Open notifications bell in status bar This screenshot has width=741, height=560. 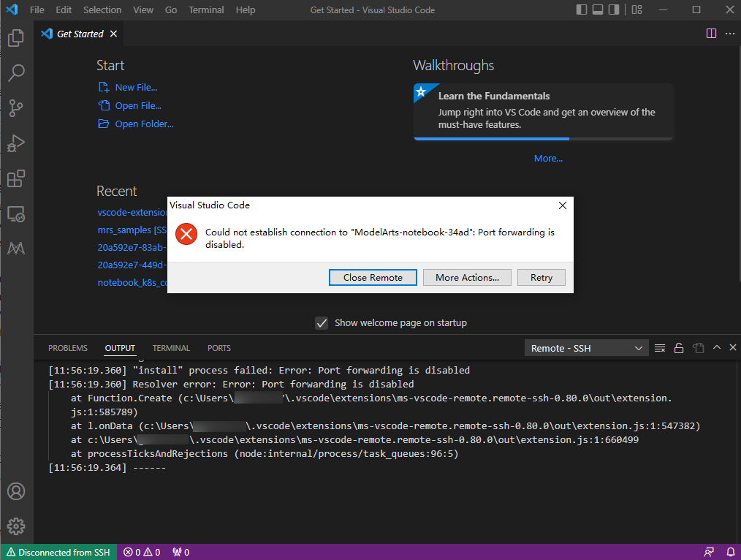(731, 552)
